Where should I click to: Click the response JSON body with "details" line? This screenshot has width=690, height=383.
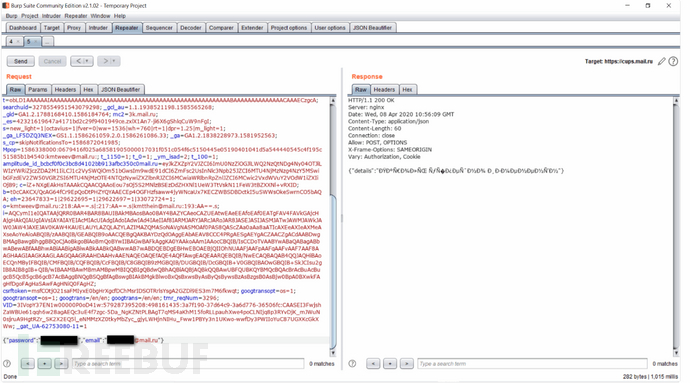pos(456,171)
